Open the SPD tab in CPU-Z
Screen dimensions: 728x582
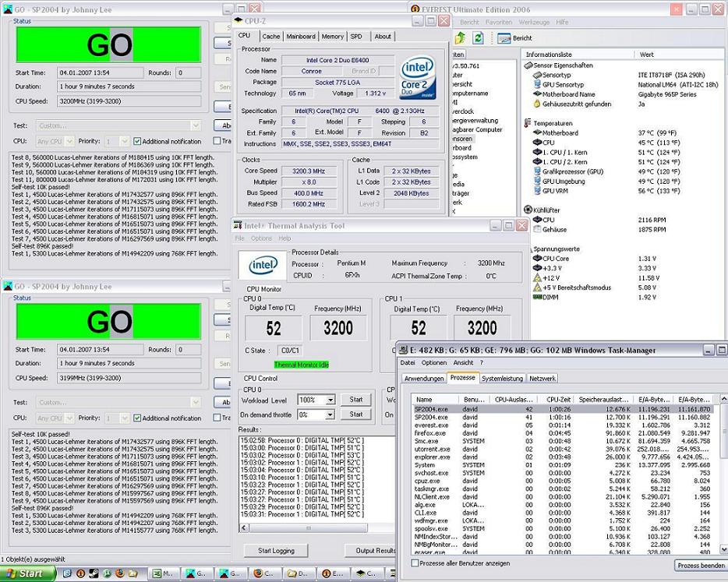(356, 36)
